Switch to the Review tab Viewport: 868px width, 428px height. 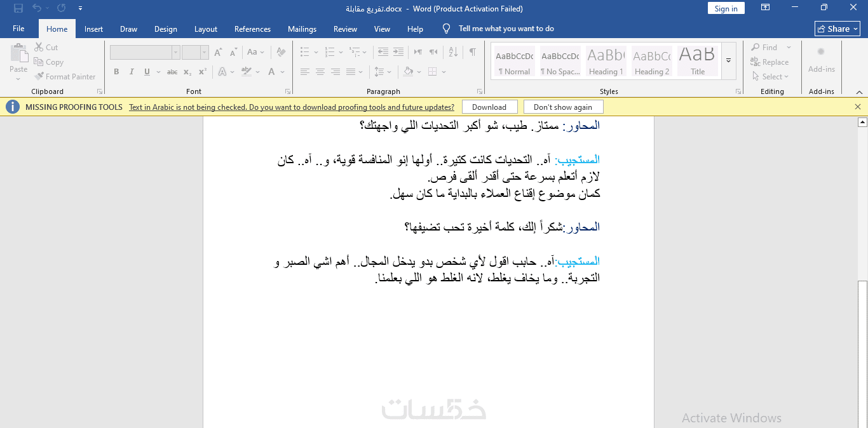pyautogui.click(x=345, y=29)
